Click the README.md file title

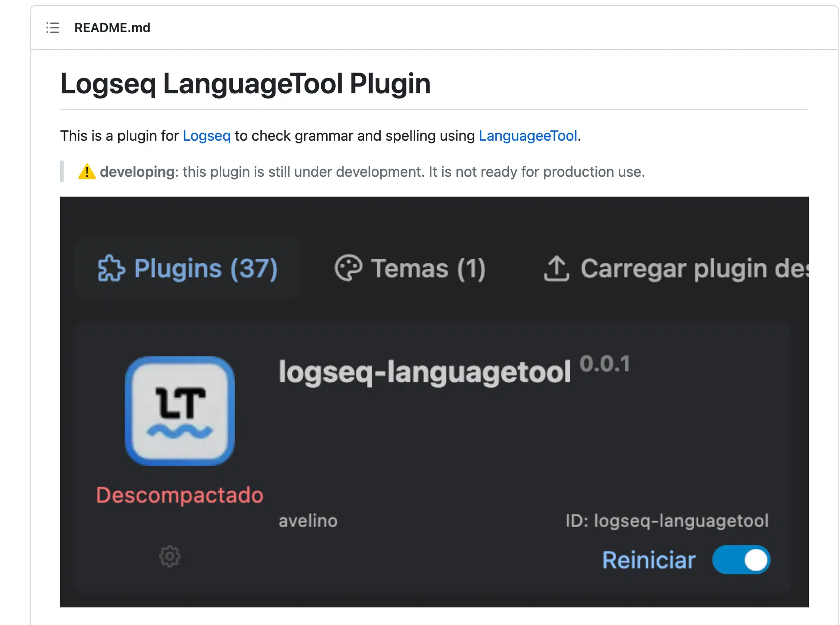(112, 28)
